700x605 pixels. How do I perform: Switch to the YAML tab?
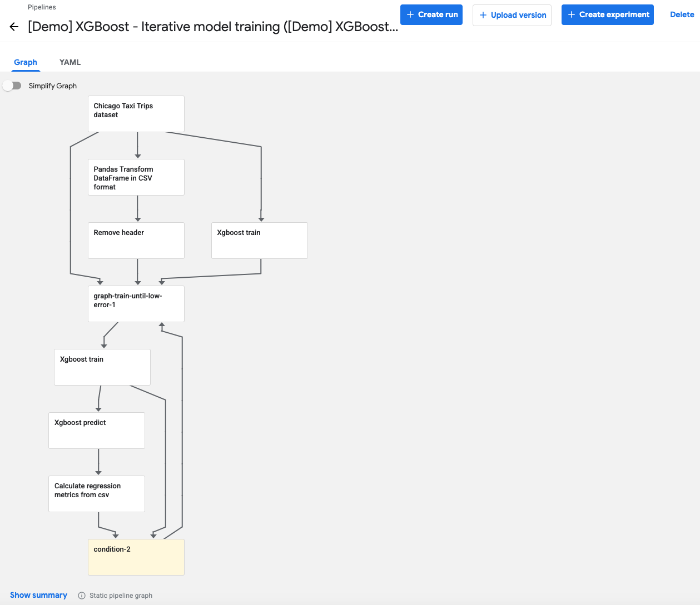(x=69, y=62)
